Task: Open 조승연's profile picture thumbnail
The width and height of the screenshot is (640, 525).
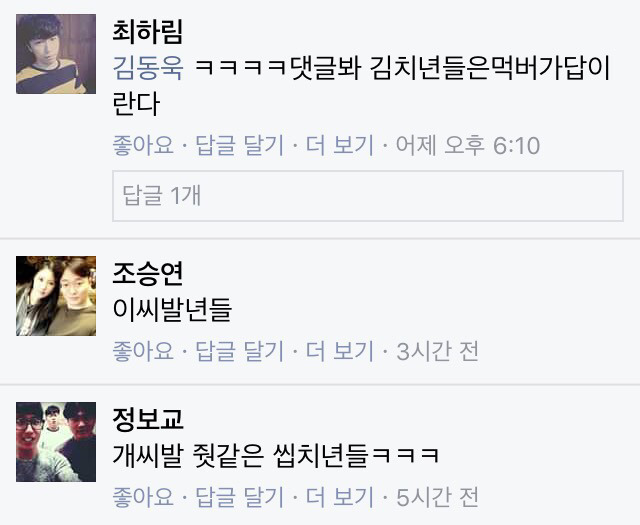Action: pos(56,296)
